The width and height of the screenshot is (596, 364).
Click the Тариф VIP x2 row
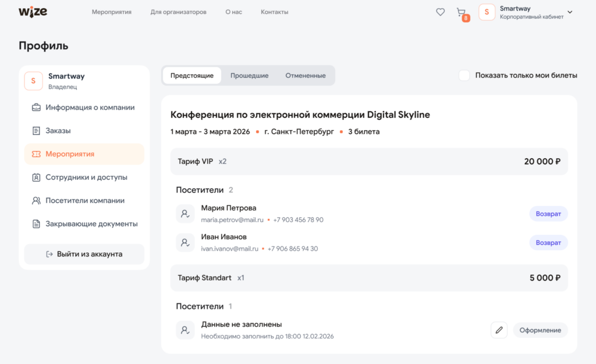click(368, 162)
